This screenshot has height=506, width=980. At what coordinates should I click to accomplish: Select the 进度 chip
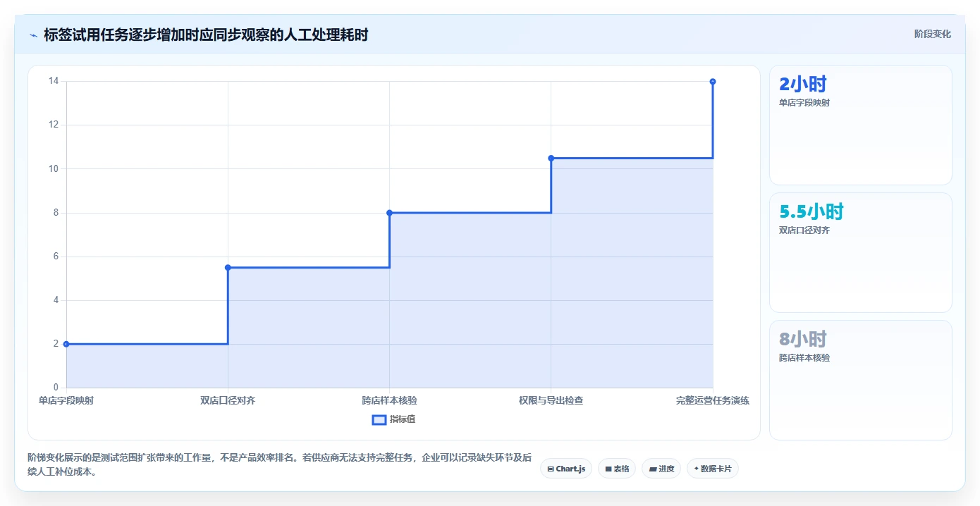pos(661,469)
